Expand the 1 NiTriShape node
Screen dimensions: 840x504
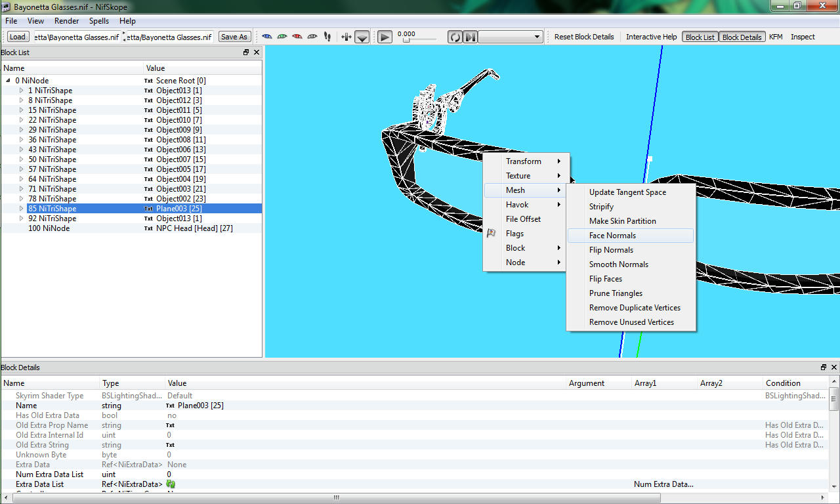[x=21, y=91]
